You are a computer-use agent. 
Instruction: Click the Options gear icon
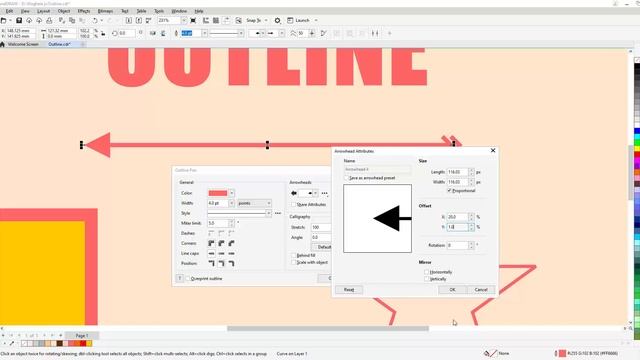(x=278, y=20)
